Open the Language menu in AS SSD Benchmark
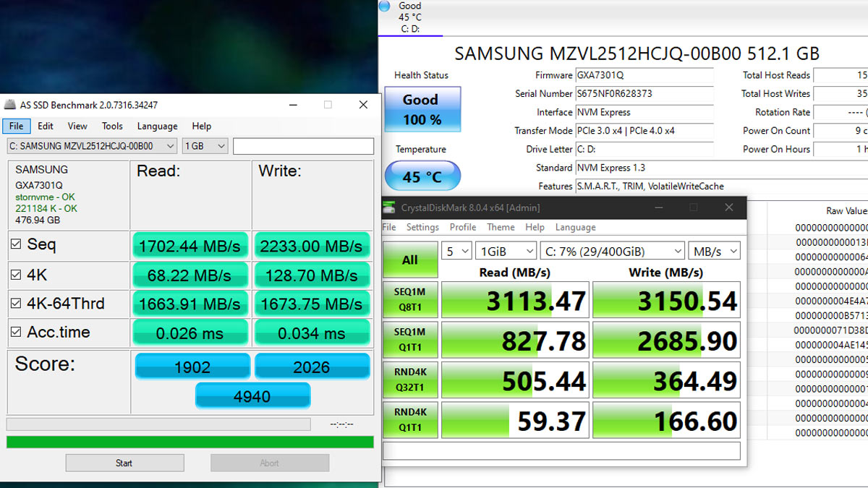The height and width of the screenshot is (488, 868). point(157,126)
